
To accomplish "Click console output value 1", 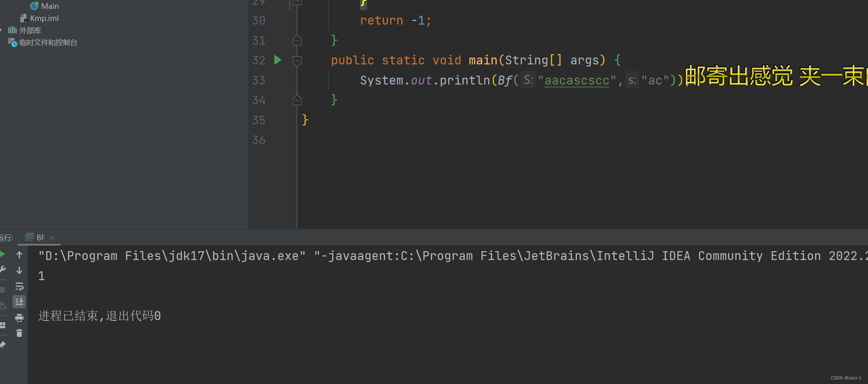I will 42,276.
